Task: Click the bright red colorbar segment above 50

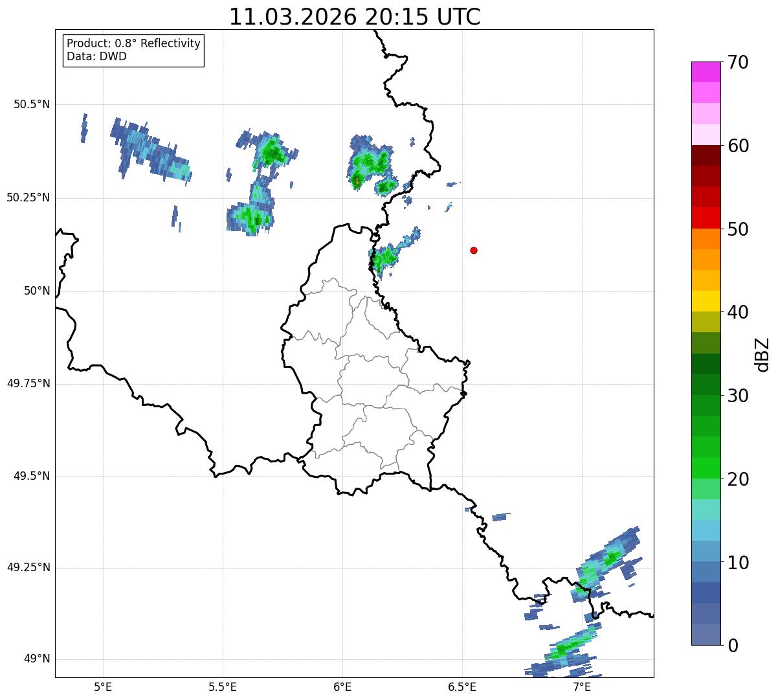Action: 706,218
